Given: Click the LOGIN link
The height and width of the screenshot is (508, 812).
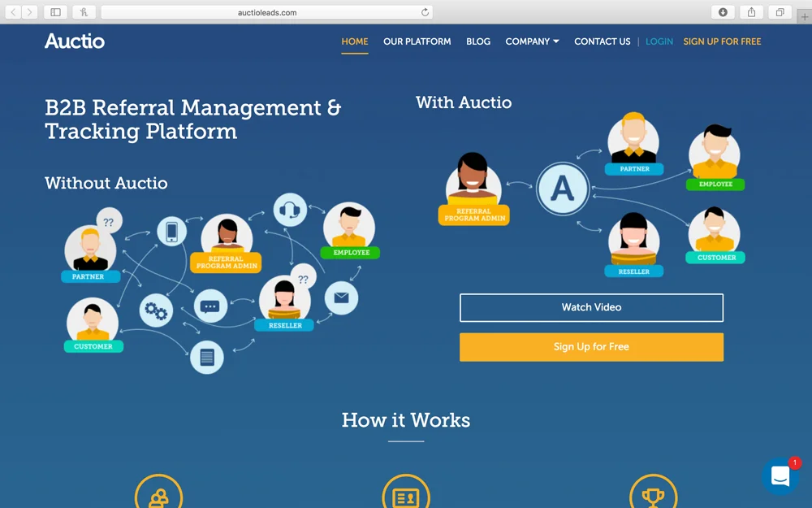Looking at the screenshot, I should click(x=659, y=41).
